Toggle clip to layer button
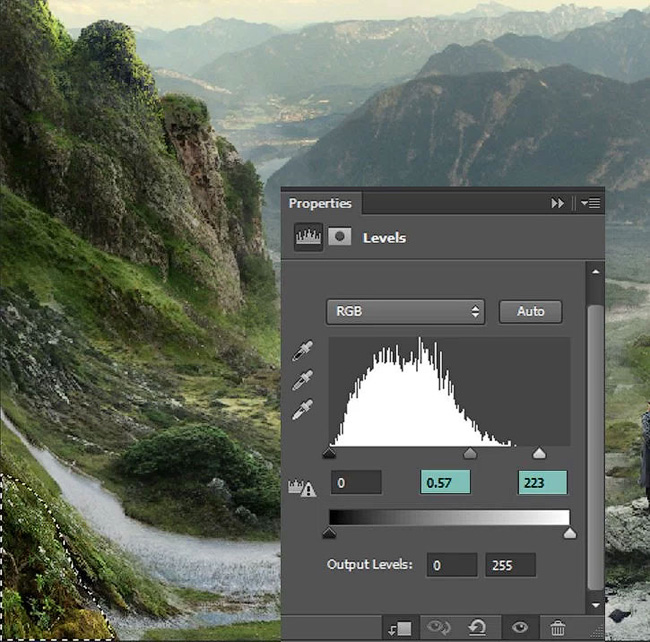 [x=400, y=628]
